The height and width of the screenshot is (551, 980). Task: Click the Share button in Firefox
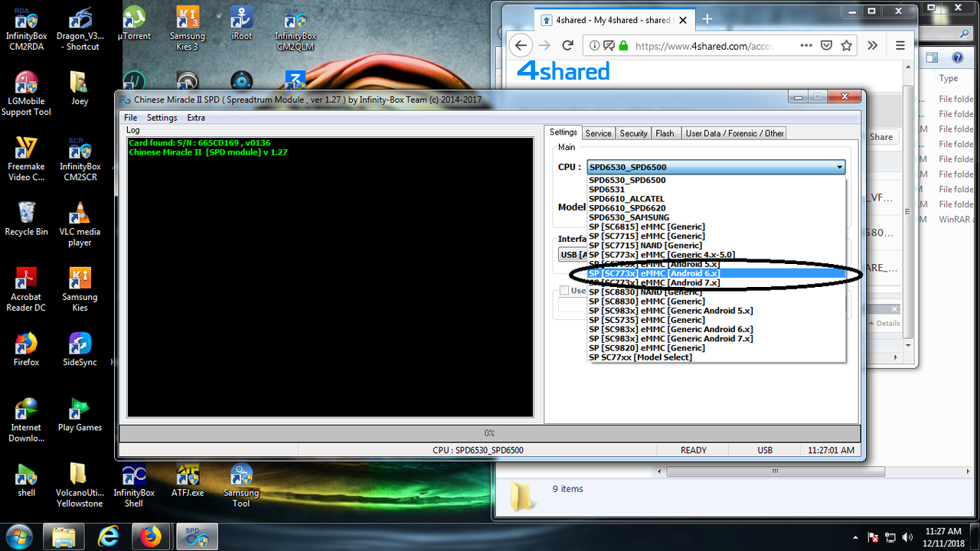point(880,136)
